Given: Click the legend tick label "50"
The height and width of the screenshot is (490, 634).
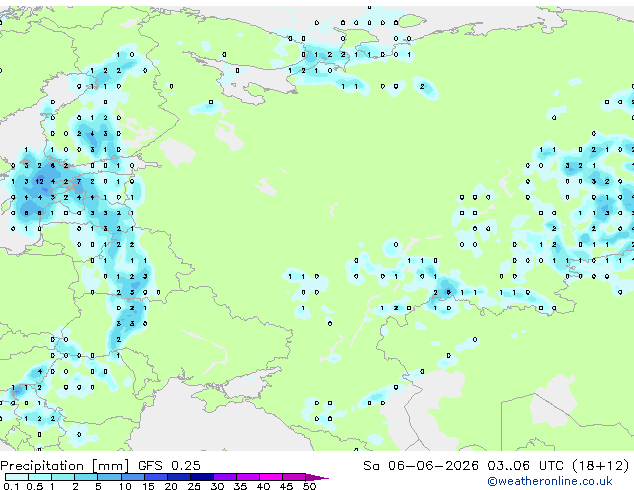Looking at the screenshot, I should [x=309, y=486].
